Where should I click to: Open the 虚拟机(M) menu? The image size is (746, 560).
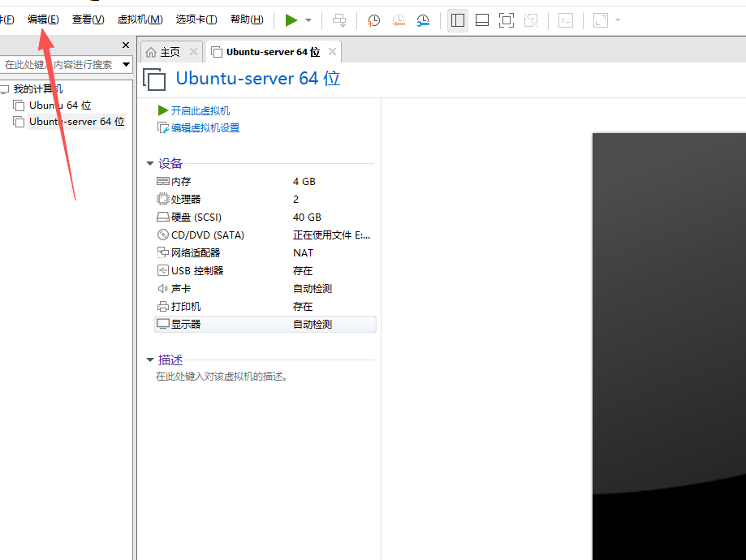pyautogui.click(x=140, y=19)
